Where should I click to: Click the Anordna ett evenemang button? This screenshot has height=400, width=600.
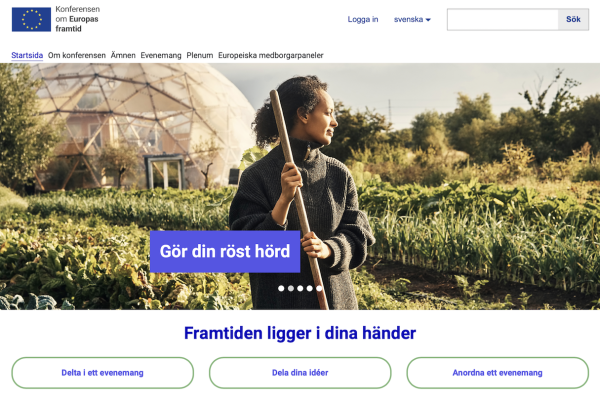[497, 373]
